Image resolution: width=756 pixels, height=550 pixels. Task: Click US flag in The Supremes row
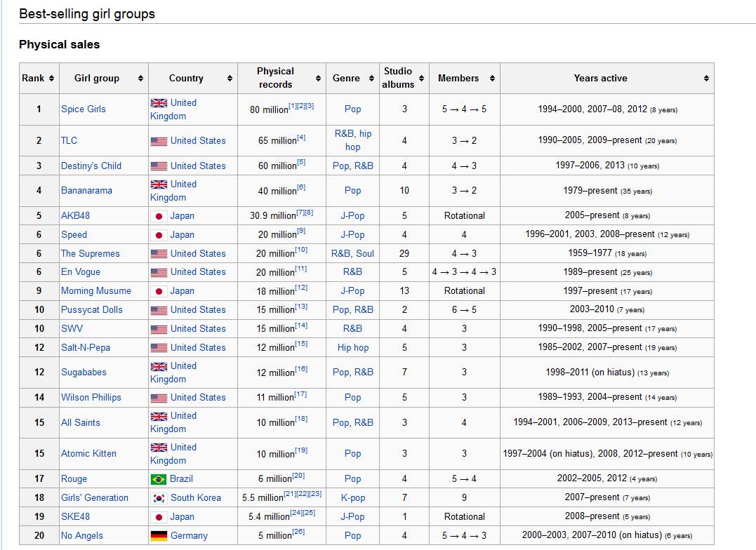coord(159,253)
